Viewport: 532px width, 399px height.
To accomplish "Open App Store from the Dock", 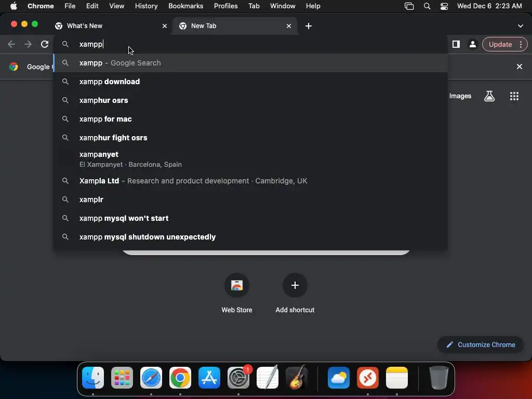I will pos(209,378).
